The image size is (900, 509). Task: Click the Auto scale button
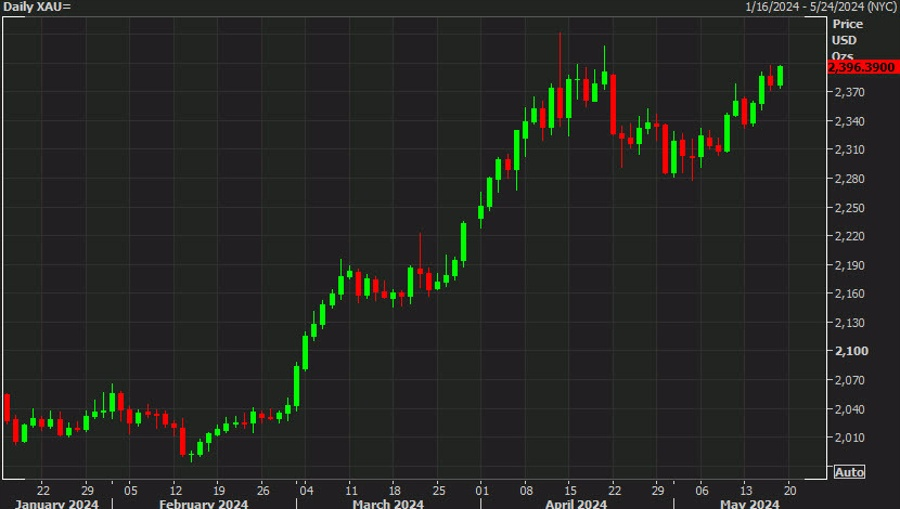(x=849, y=472)
